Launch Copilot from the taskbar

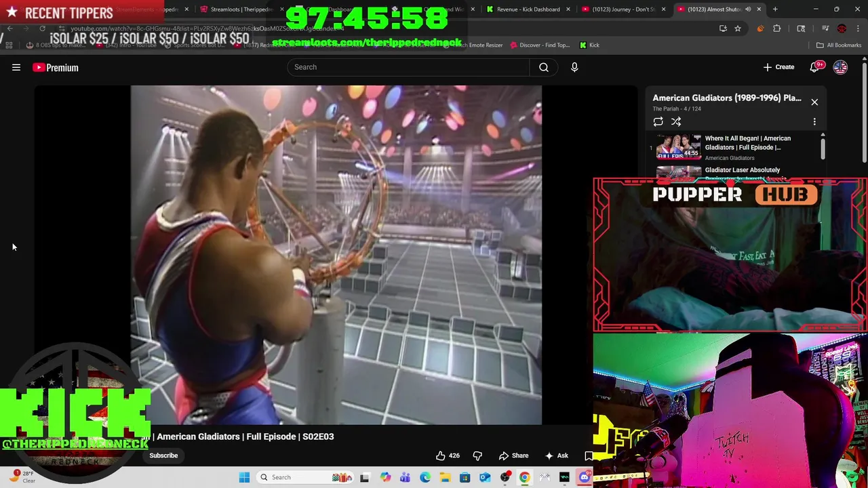point(385,477)
